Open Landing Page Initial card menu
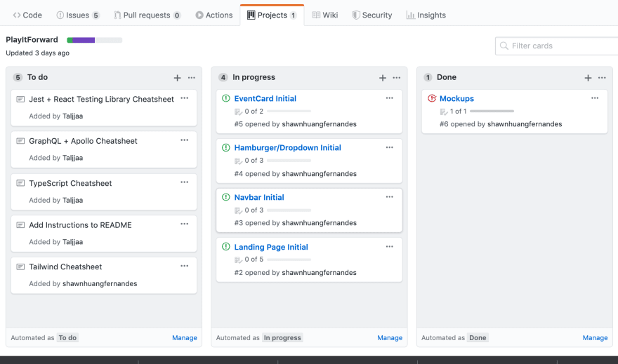This screenshot has width=618, height=364. click(389, 247)
